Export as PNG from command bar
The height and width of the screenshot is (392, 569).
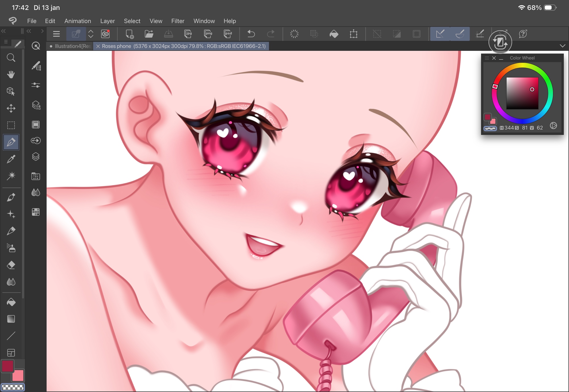pyautogui.click(x=208, y=34)
